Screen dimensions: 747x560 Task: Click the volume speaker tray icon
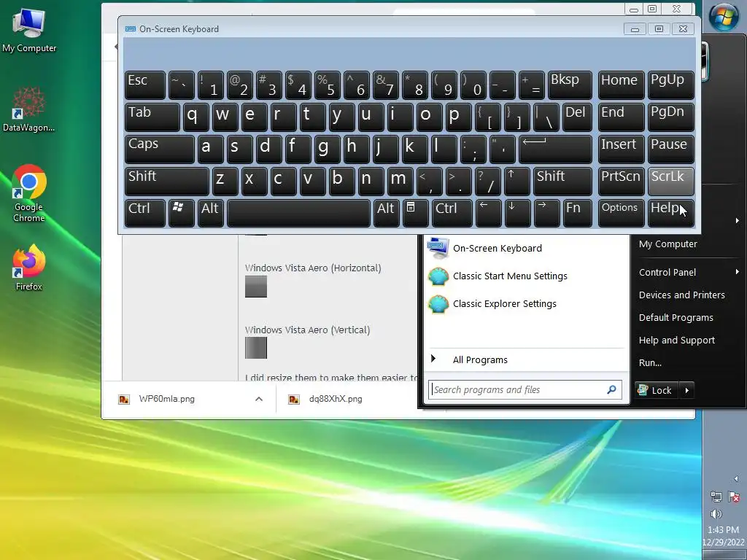(716, 514)
